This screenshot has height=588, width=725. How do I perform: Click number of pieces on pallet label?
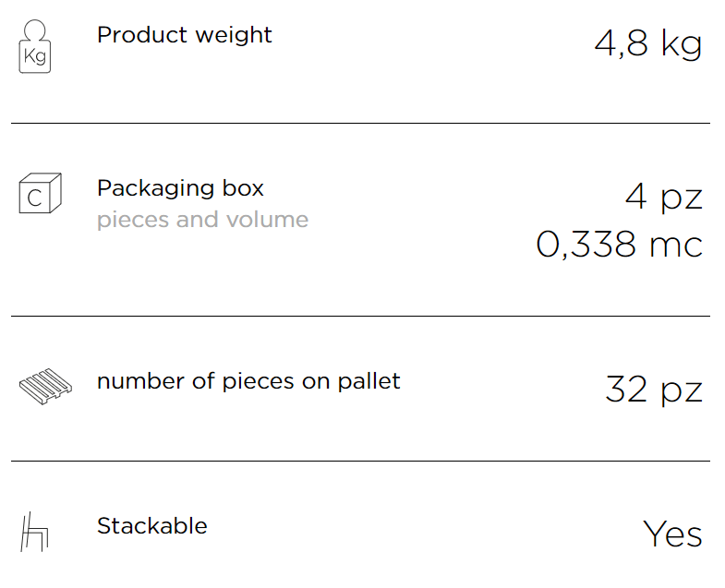click(x=248, y=382)
